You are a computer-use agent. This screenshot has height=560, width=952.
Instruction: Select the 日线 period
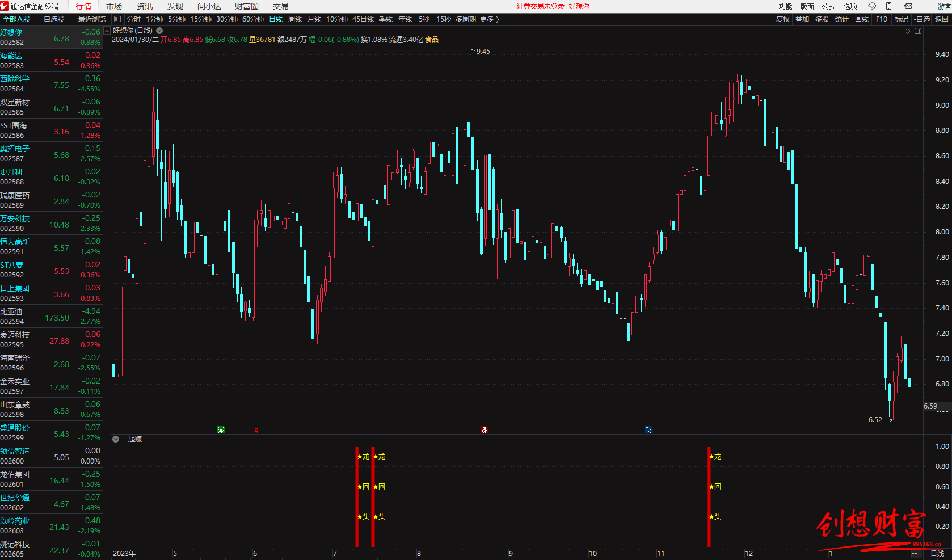[x=276, y=19]
